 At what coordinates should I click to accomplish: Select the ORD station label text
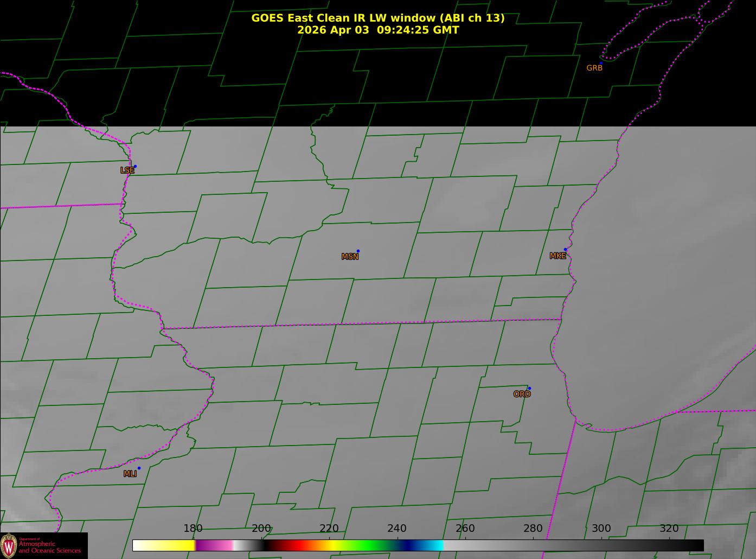(522, 395)
